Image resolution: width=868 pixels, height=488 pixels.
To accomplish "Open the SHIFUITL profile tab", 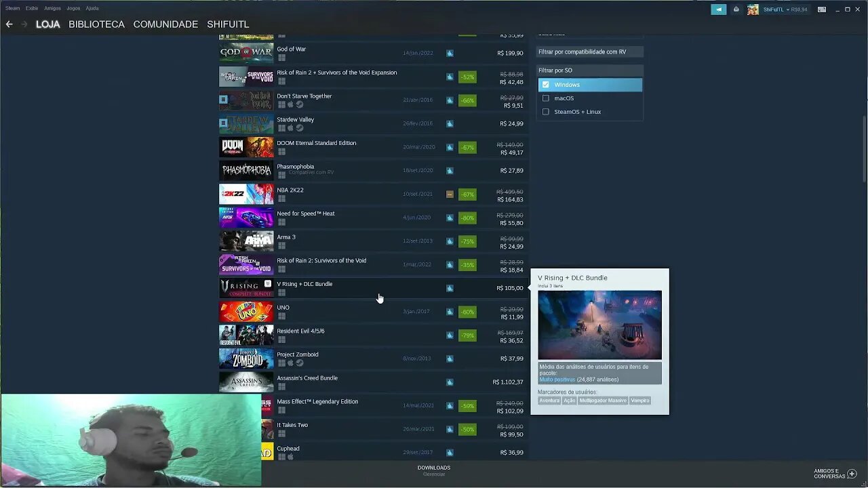I will pos(228,24).
